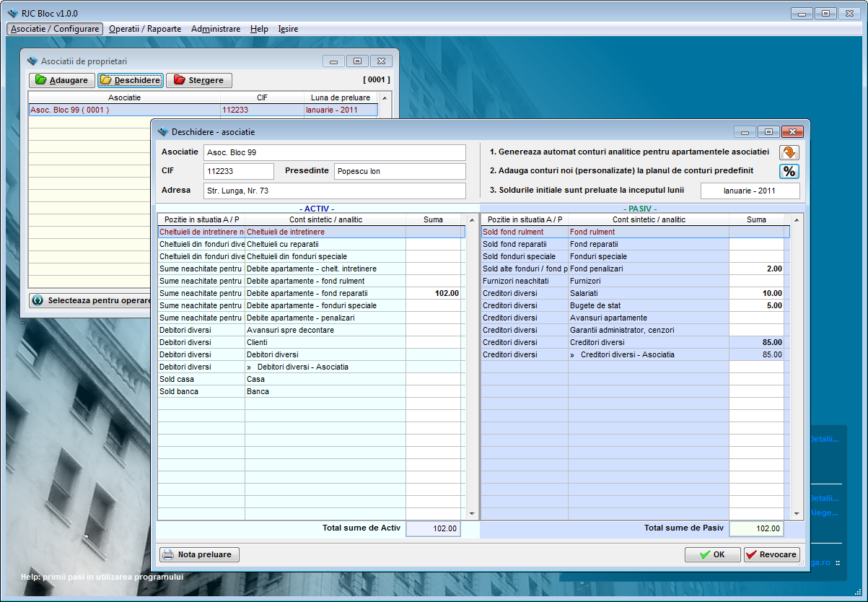
Task: Click the Deschidere button with folder icon
Action: point(131,80)
